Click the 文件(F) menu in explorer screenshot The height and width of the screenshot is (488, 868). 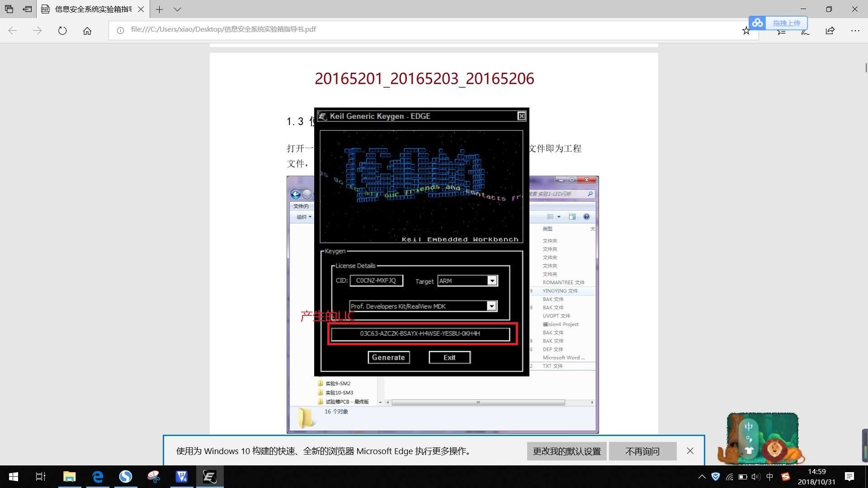click(x=301, y=206)
